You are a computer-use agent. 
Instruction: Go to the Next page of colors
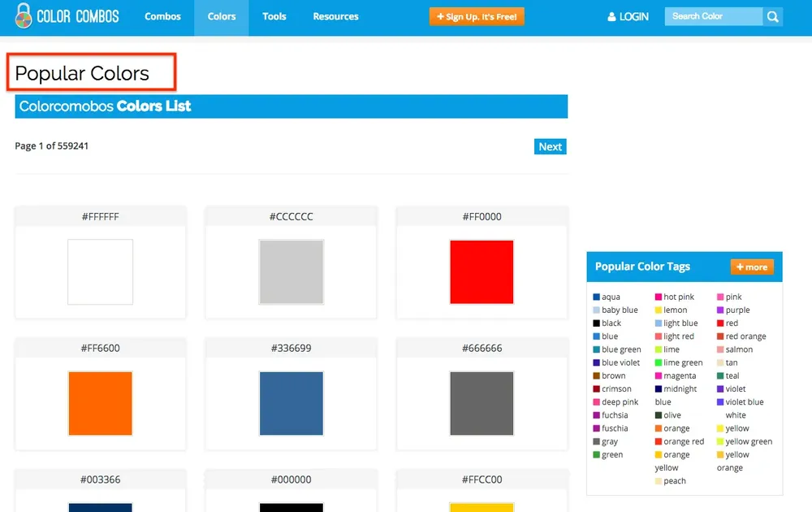click(x=550, y=146)
